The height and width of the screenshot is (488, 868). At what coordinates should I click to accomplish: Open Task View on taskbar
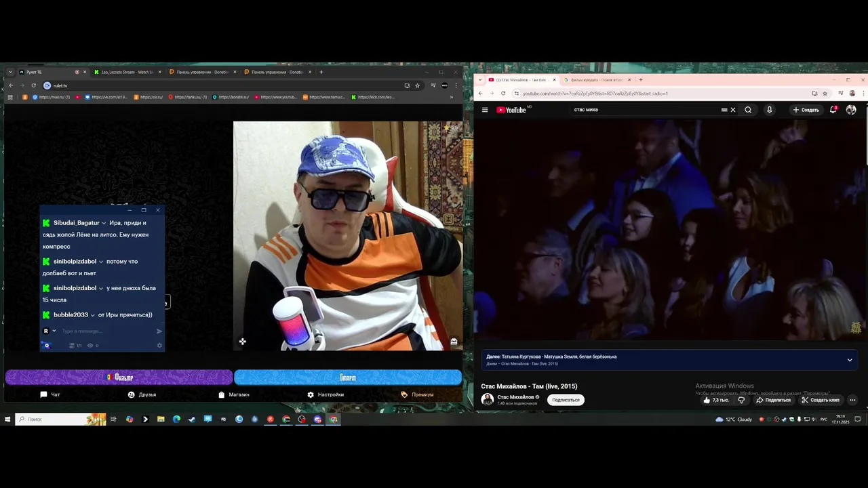click(x=113, y=420)
